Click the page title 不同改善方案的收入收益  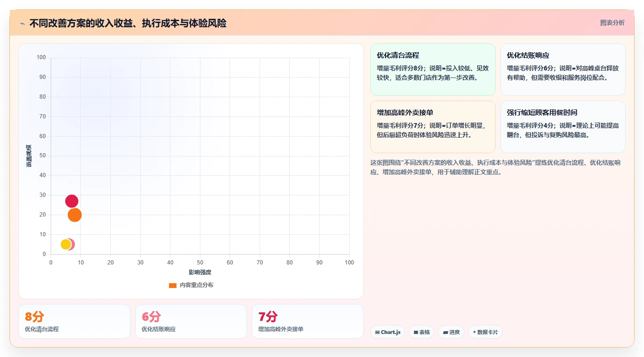click(x=128, y=23)
